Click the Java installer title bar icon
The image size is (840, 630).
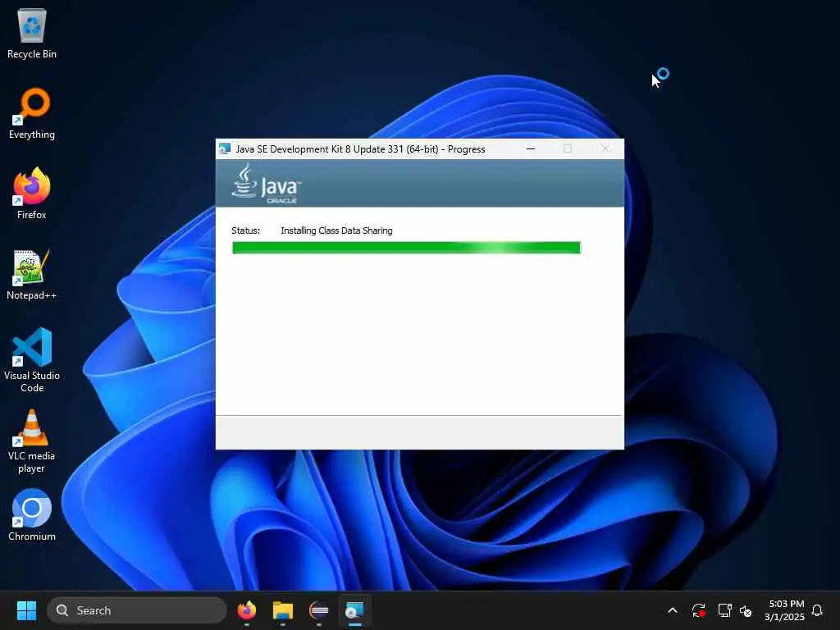click(225, 149)
